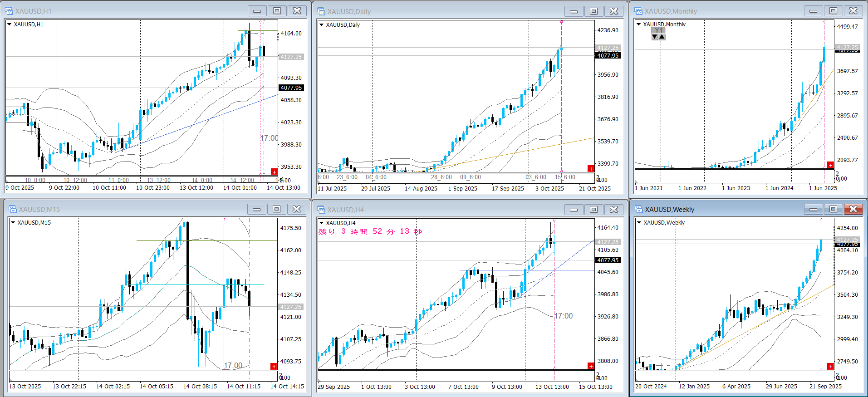868x397 pixels.
Task: Click red plus icon in Monthly chart
Action: click(x=830, y=165)
